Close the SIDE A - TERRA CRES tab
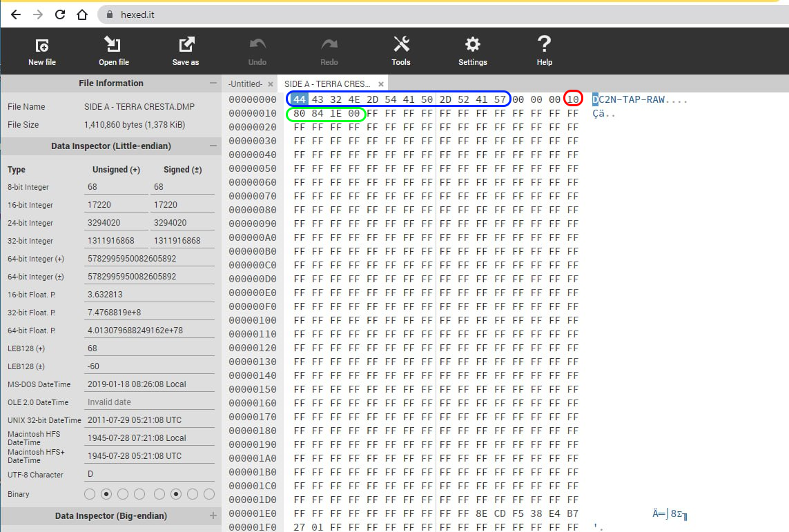This screenshot has height=532, width=789. click(381, 84)
